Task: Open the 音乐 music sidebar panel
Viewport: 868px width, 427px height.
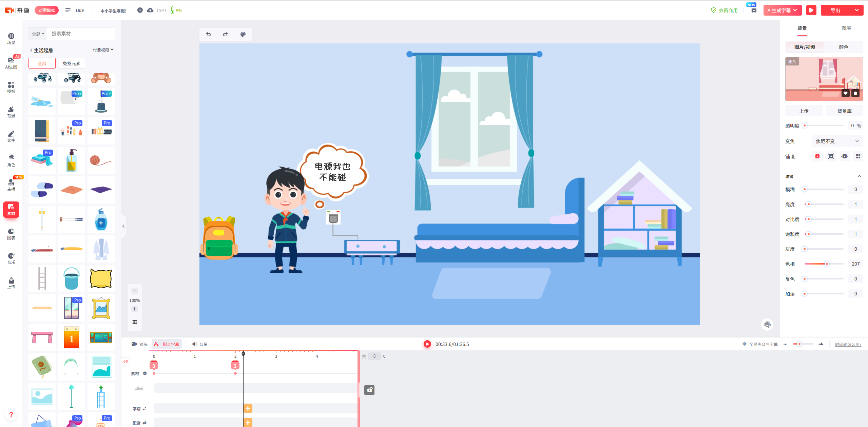Action: coord(11,258)
